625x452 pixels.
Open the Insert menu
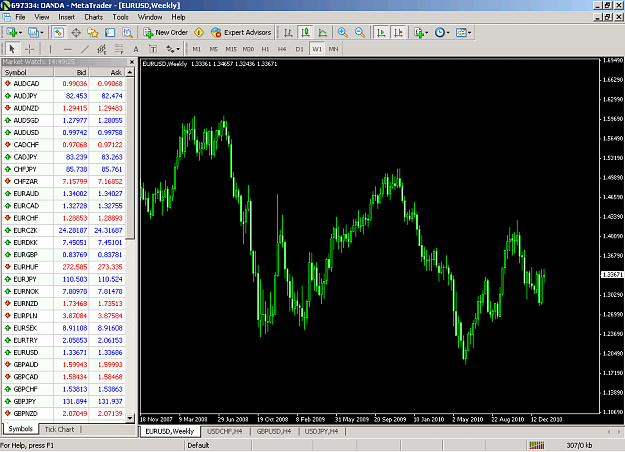pos(67,17)
